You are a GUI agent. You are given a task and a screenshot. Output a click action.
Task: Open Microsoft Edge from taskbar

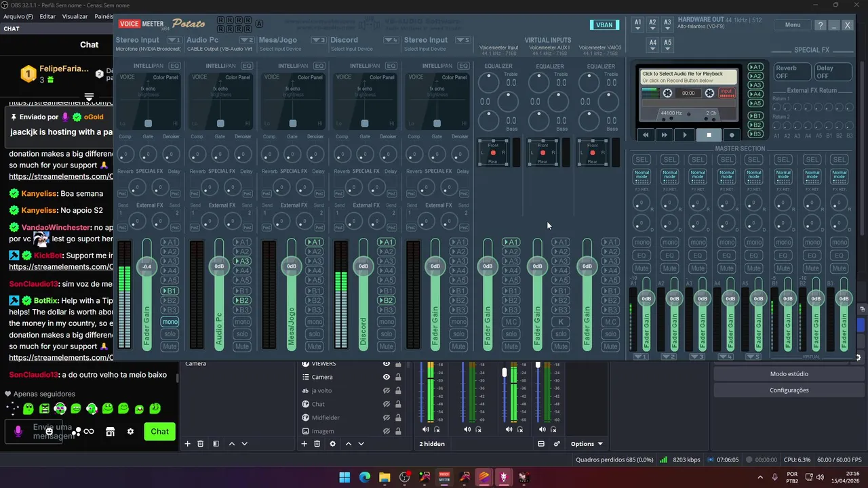click(365, 477)
